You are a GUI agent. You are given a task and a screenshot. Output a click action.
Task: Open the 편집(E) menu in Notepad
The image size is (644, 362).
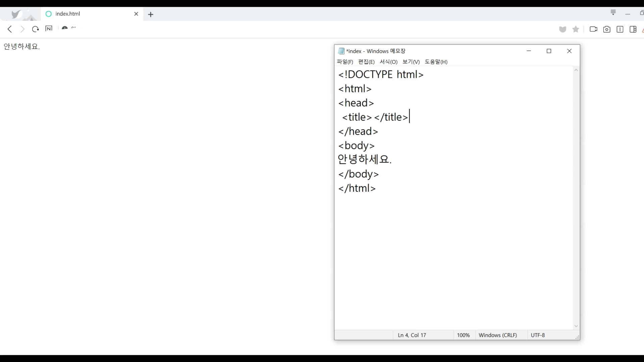coord(366,62)
